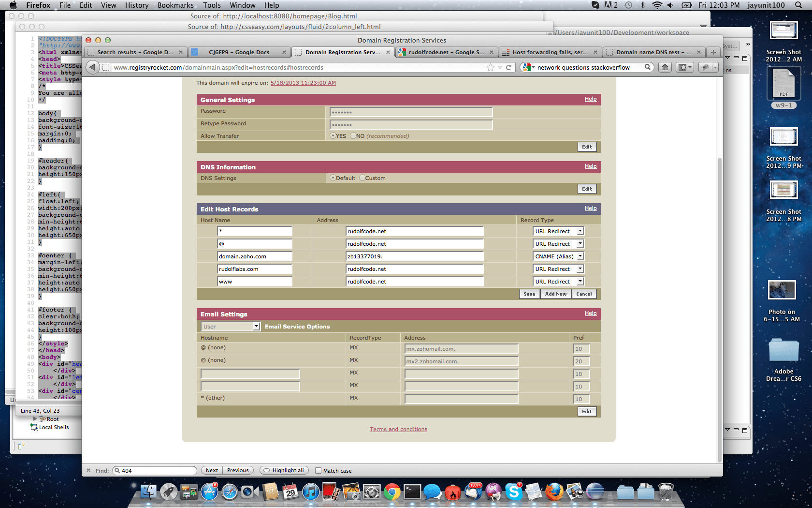Open iCal calendar in the Dock
Image resolution: width=812 pixels, height=508 pixels.
pyautogui.click(x=290, y=492)
